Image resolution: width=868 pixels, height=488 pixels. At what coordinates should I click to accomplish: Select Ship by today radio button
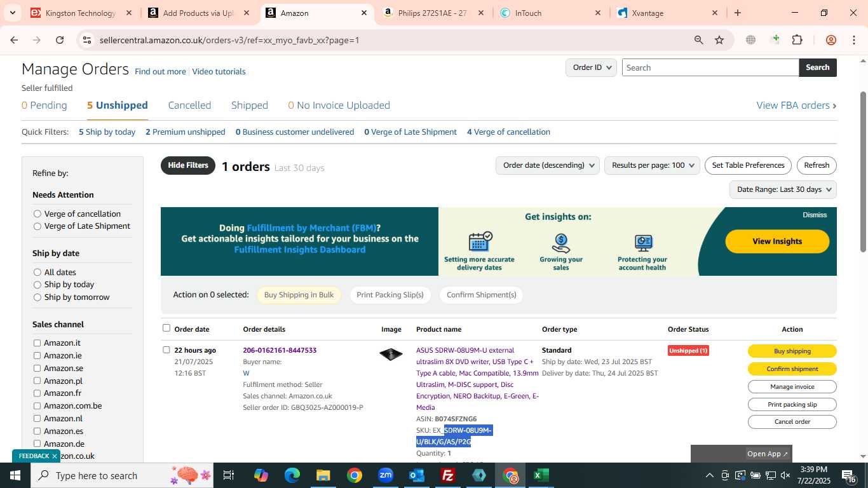pos(37,285)
